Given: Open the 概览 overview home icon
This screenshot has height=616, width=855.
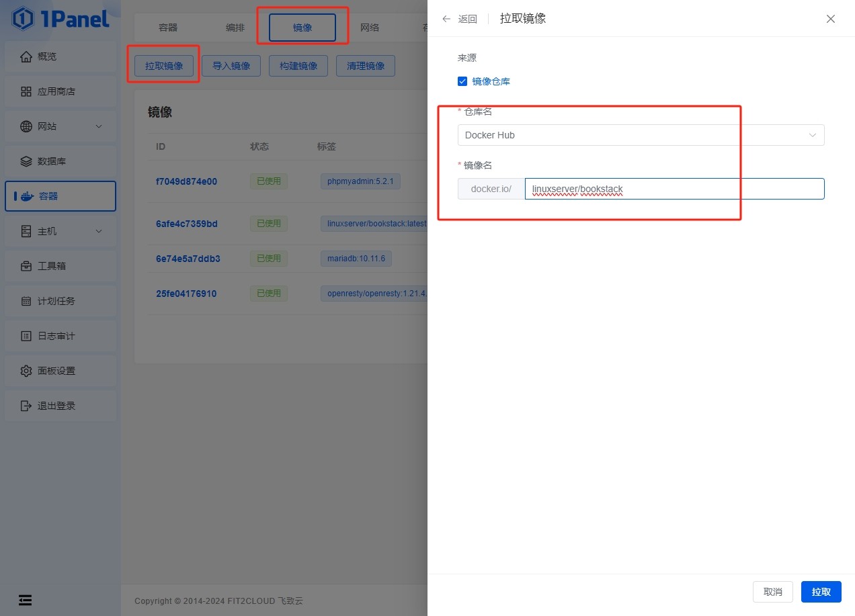Looking at the screenshot, I should pos(26,56).
